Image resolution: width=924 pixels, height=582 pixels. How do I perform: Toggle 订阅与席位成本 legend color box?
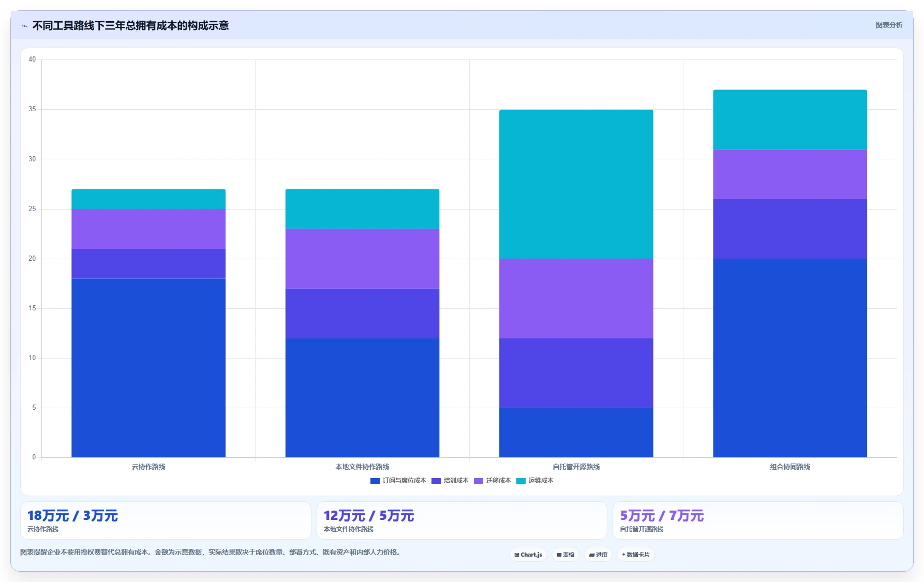[375, 481]
